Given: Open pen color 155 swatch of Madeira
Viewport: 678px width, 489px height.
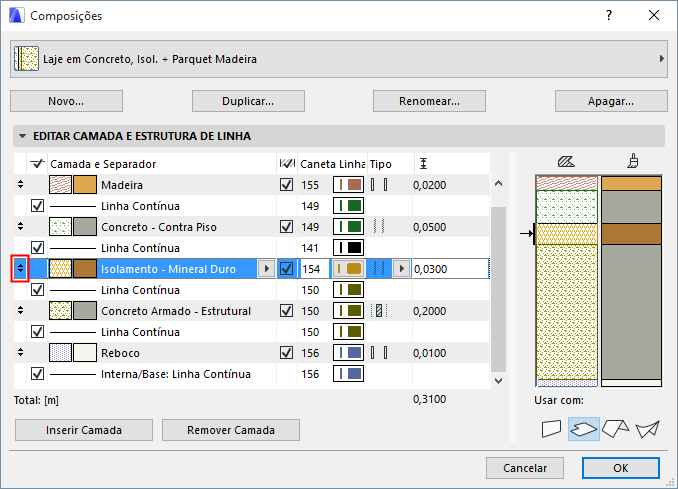Looking at the screenshot, I should (x=349, y=185).
